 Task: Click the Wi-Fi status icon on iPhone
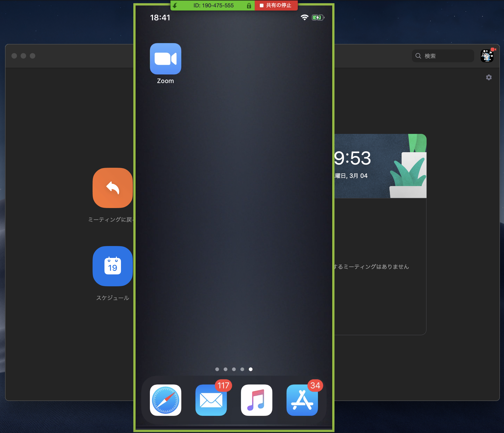coord(304,17)
